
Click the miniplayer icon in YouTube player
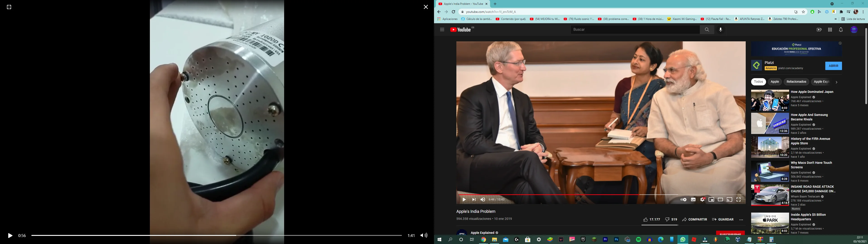711,199
